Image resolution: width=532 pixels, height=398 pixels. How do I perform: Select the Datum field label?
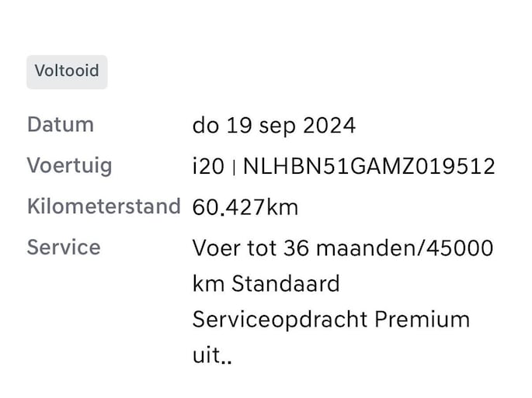pyautogui.click(x=61, y=125)
